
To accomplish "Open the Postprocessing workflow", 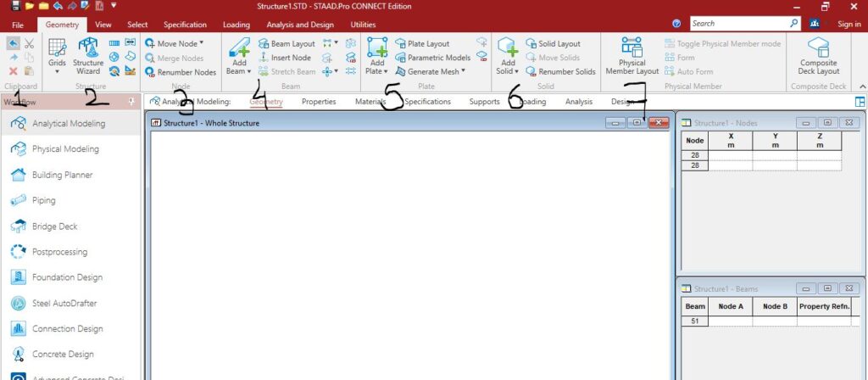I will click(x=70, y=252).
